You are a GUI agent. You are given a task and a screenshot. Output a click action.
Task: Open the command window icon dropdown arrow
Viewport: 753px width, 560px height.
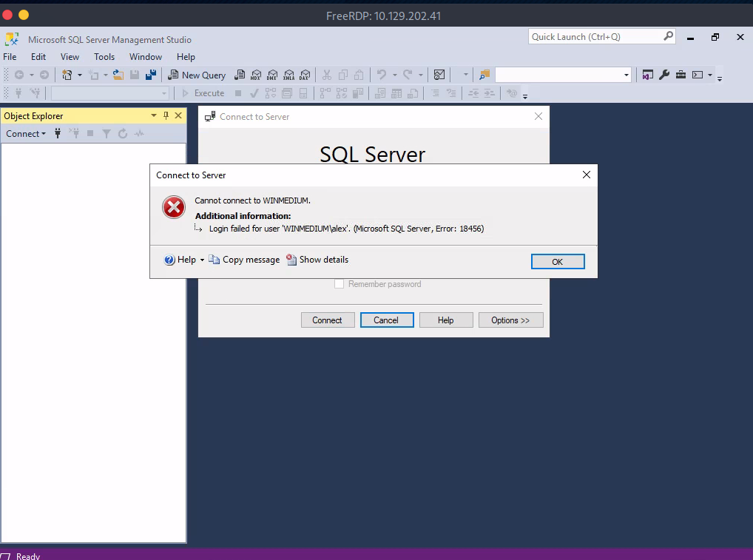click(x=710, y=75)
